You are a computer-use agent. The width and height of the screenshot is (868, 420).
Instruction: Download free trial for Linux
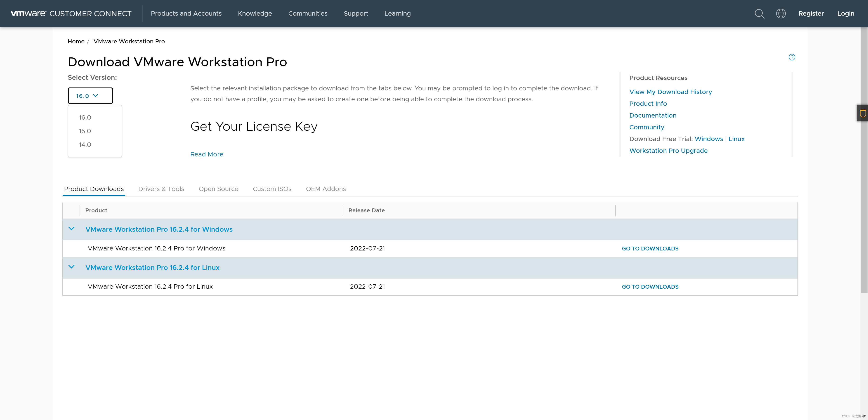(x=736, y=139)
